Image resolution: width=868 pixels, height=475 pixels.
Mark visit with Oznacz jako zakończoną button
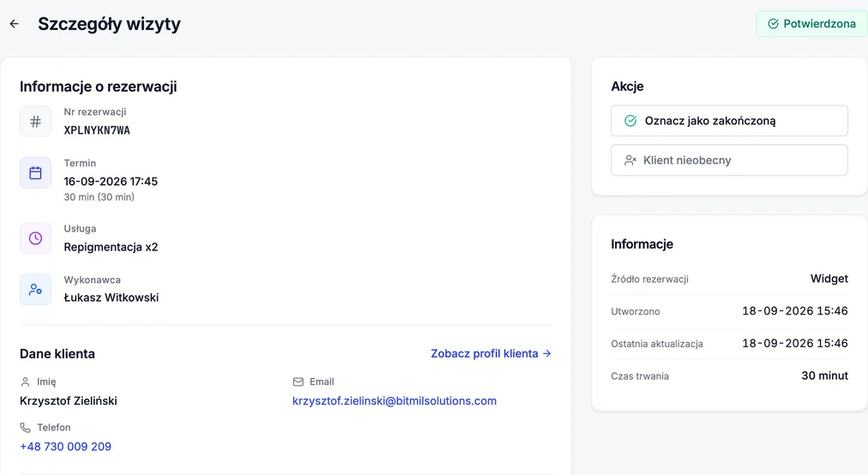(729, 121)
